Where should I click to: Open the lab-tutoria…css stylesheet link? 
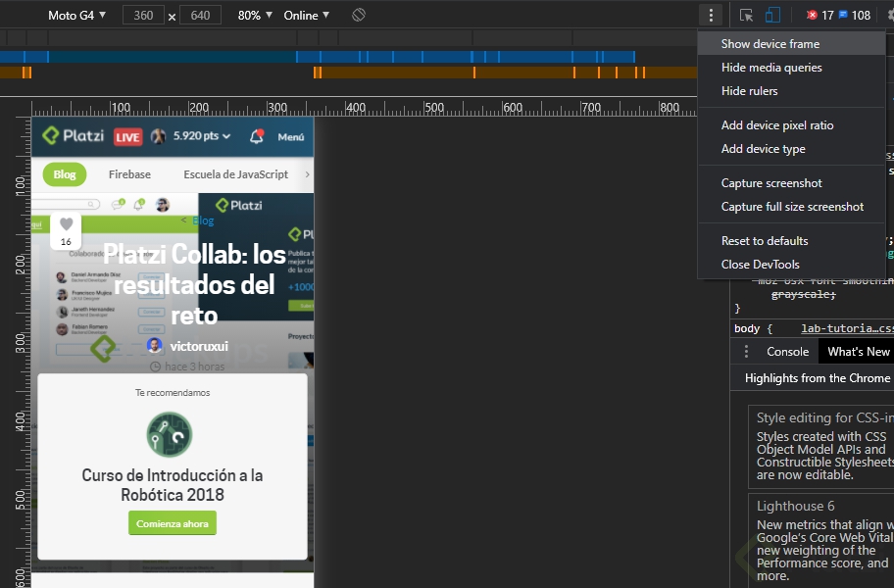847,328
